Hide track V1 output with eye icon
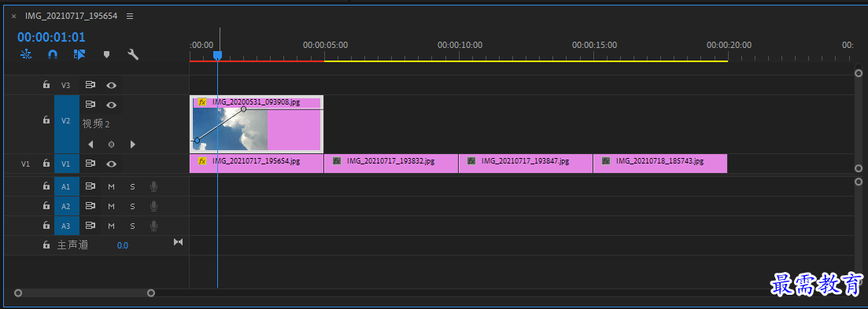This screenshot has height=309, width=868. point(111,164)
